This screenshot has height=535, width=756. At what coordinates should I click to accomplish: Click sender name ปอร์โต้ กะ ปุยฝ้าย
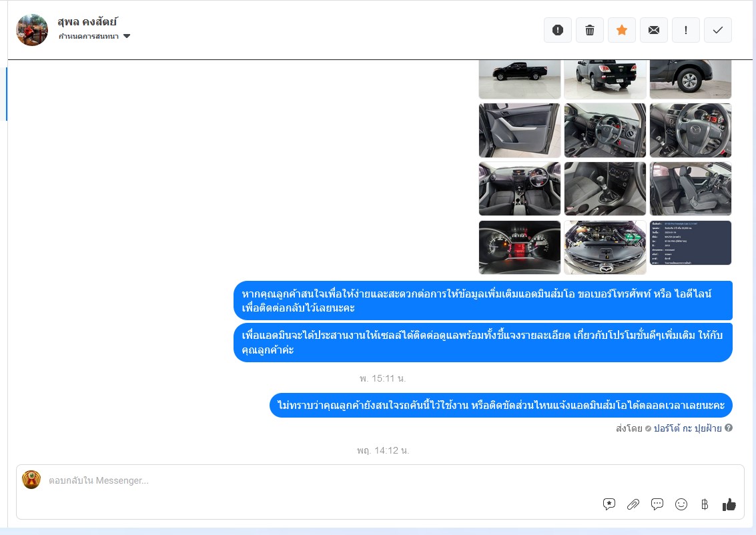pyautogui.click(x=687, y=428)
